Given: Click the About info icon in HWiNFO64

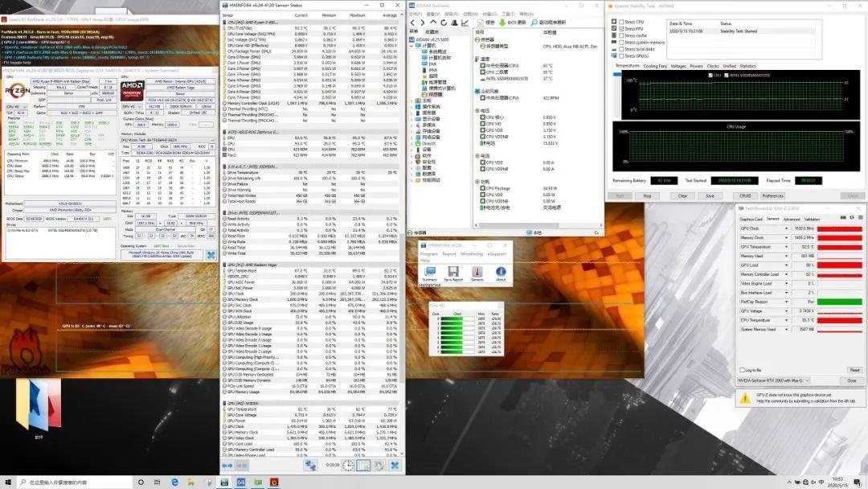Looking at the screenshot, I should [x=501, y=271].
